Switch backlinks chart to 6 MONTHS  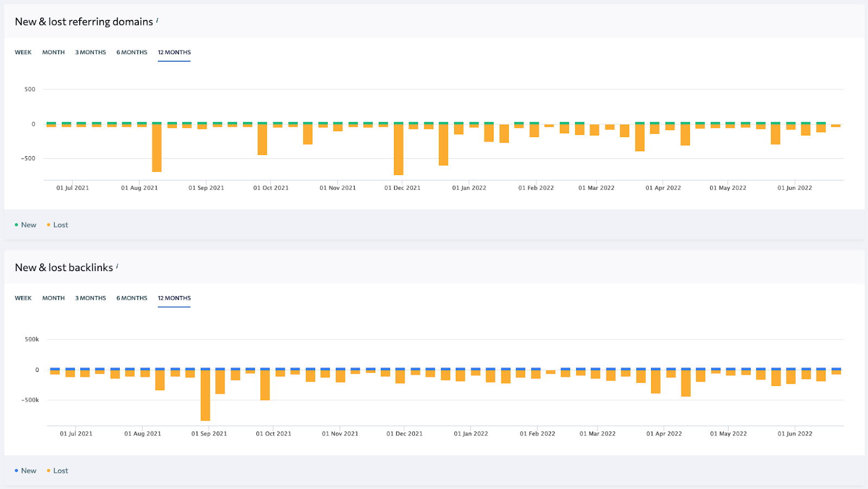(x=132, y=298)
